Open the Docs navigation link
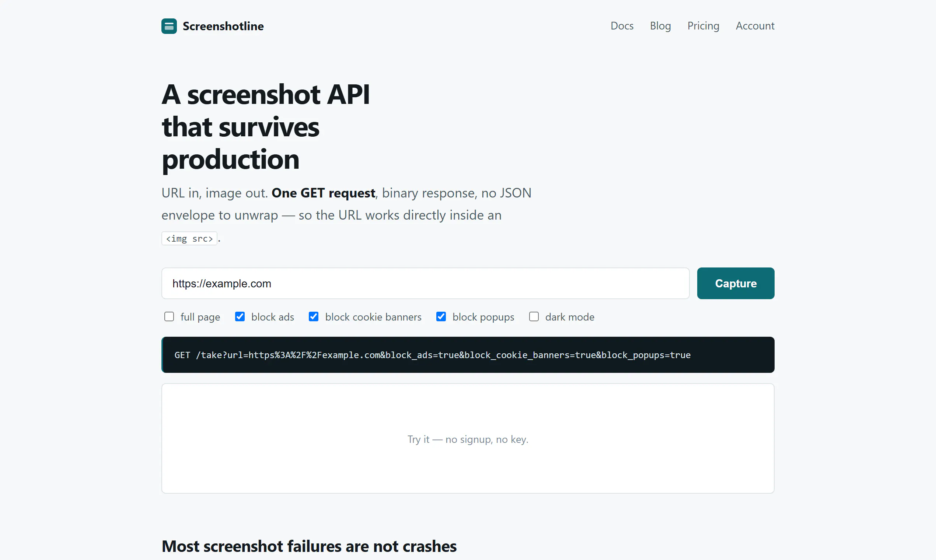 click(622, 26)
